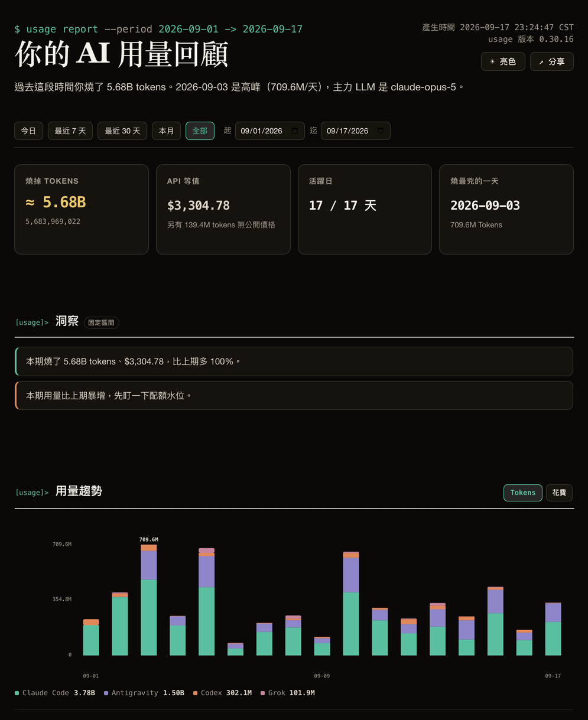Click the bar above the 09-17 label
The height and width of the screenshot is (720, 588).
[553, 629]
